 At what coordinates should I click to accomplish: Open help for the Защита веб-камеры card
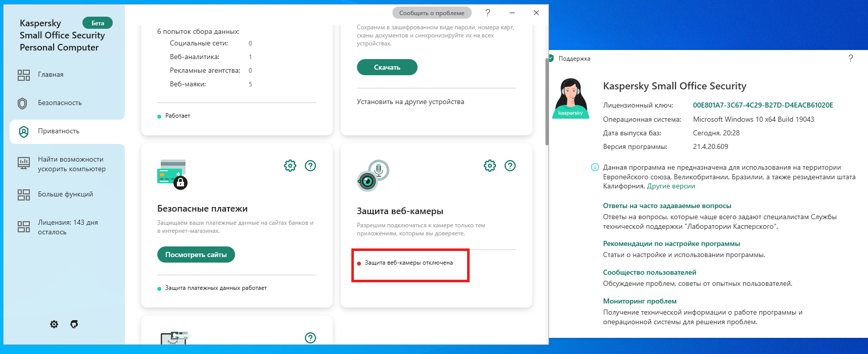click(x=510, y=166)
